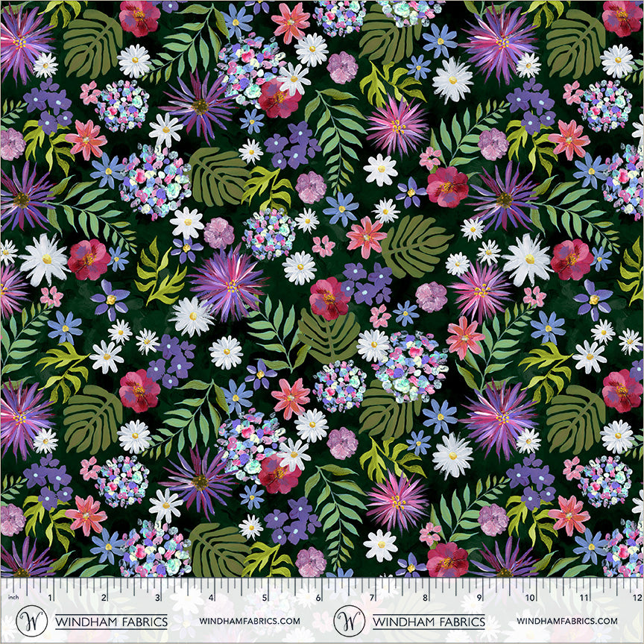Viewport: 644px width, 644px height.
Task: Click the "inch" label on the ruler
Action: click(x=13, y=597)
